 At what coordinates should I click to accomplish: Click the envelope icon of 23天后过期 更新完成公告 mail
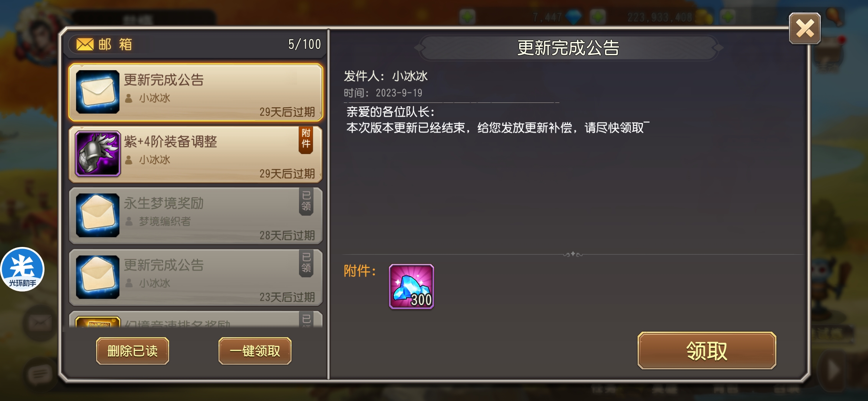[x=98, y=277]
